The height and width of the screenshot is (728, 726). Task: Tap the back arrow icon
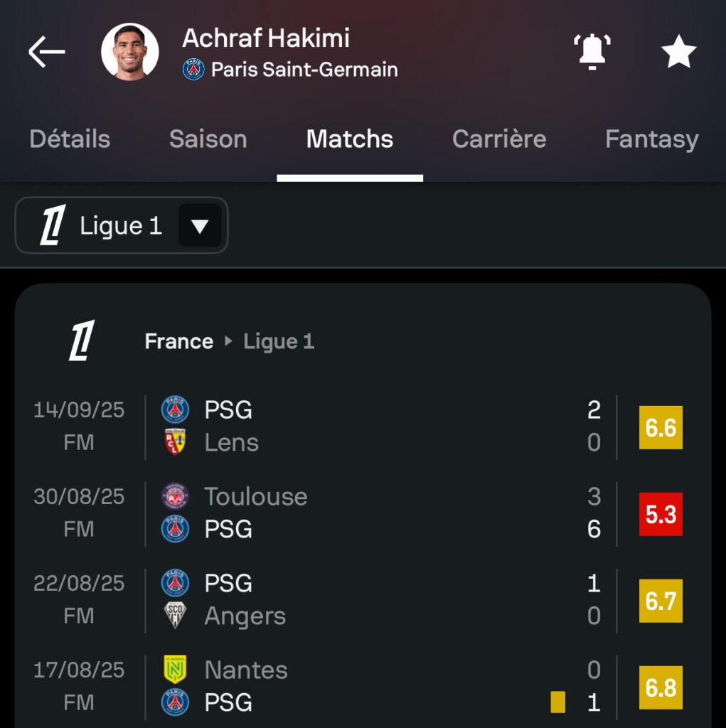click(x=47, y=52)
